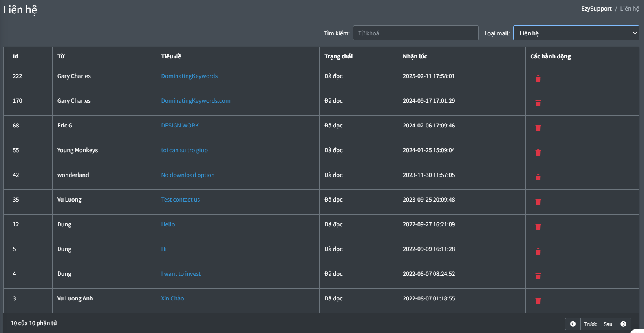Screen dimensions: 644x333
Task: Open the toi can su tro giup message
Action: [184, 150]
